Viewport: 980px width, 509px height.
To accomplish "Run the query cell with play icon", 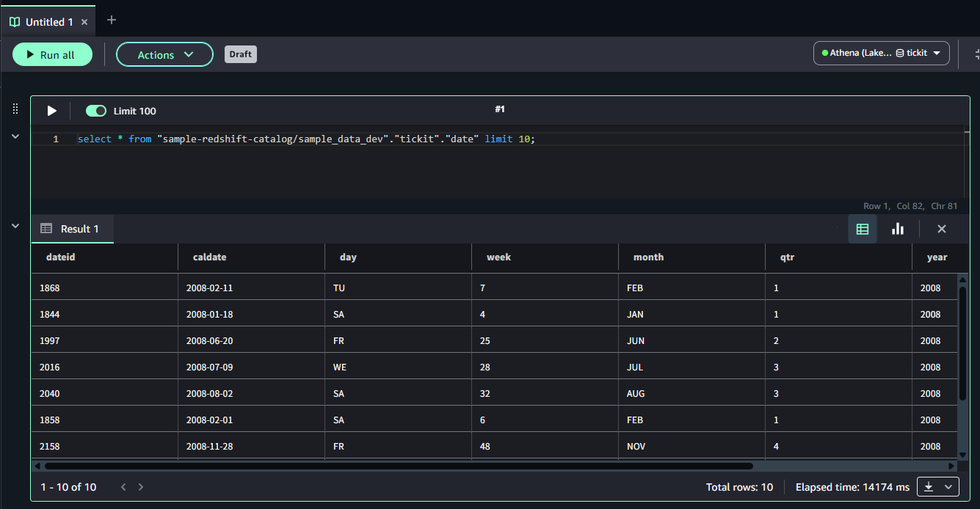I will (x=51, y=111).
